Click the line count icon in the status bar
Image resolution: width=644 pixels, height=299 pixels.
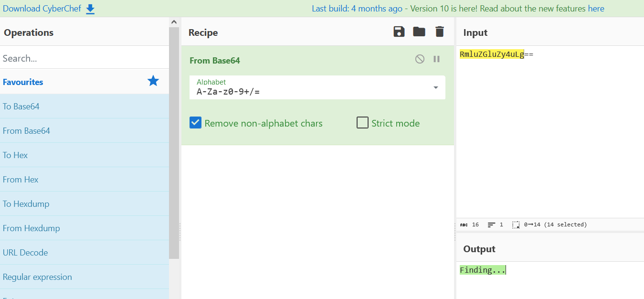tap(491, 224)
